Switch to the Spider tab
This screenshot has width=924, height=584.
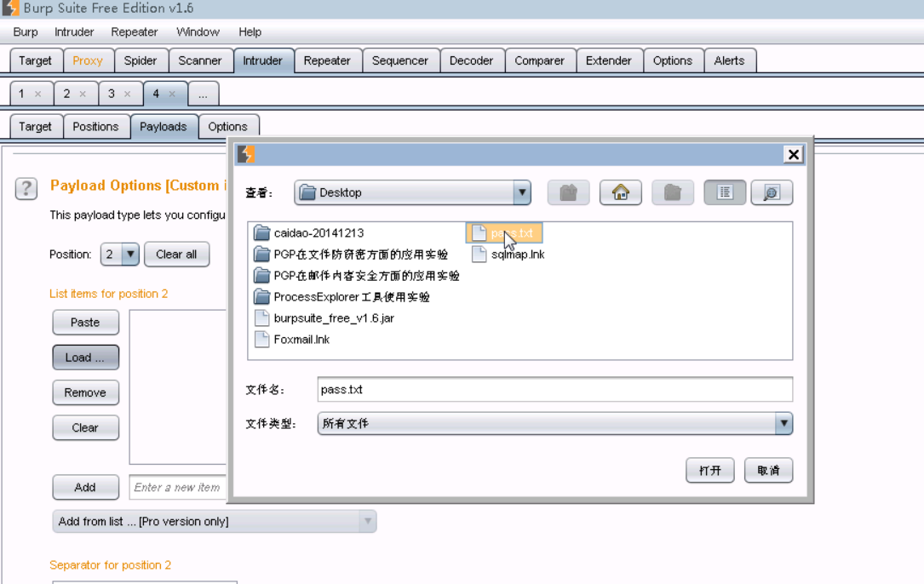(x=141, y=60)
